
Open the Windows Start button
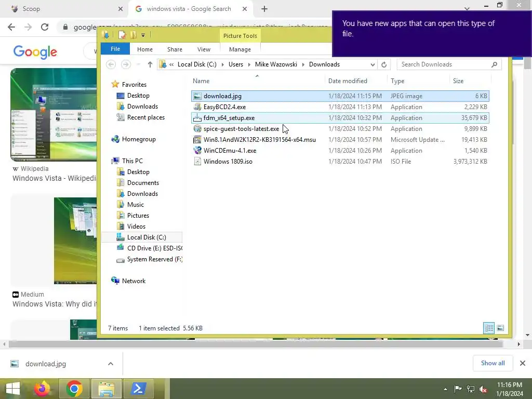click(x=13, y=389)
